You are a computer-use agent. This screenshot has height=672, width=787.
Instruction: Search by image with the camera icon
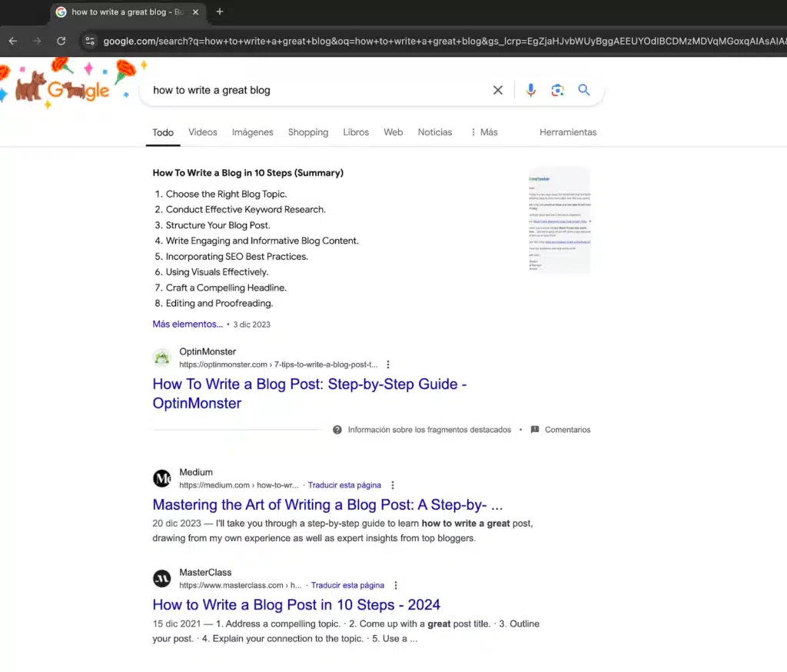click(557, 90)
